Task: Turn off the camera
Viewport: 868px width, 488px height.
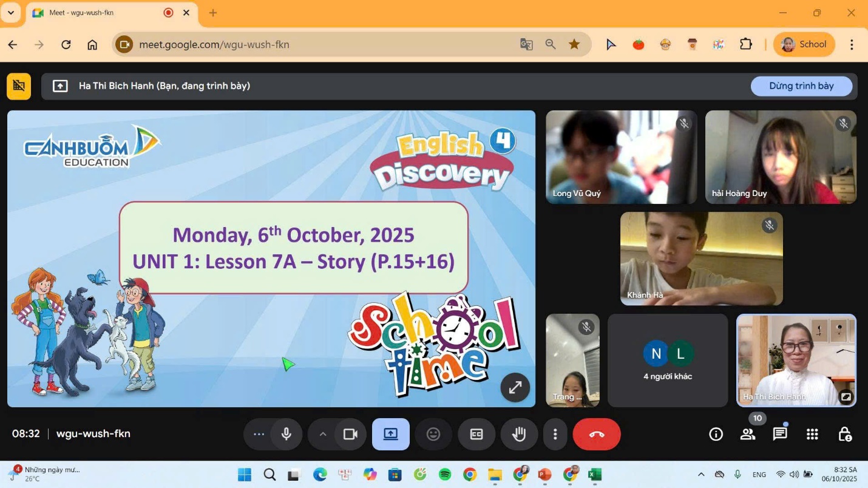Action: [350, 434]
